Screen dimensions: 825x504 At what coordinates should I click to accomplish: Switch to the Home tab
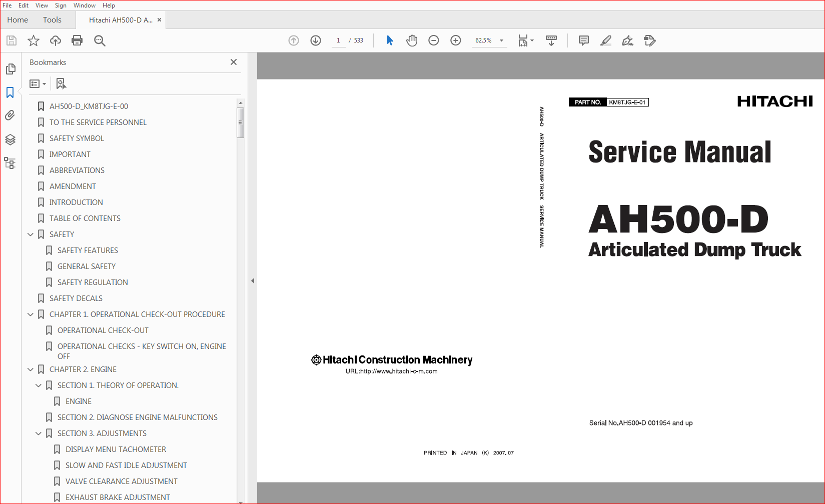(x=18, y=20)
